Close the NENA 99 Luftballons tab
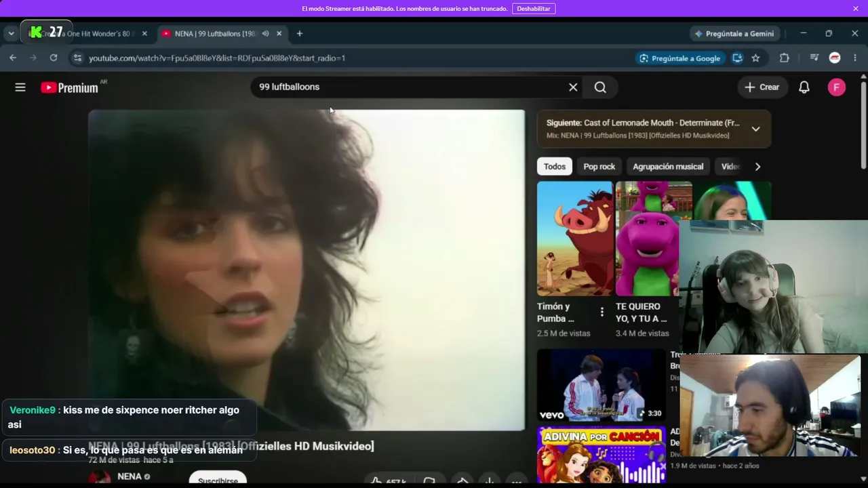868x488 pixels. [x=280, y=34]
